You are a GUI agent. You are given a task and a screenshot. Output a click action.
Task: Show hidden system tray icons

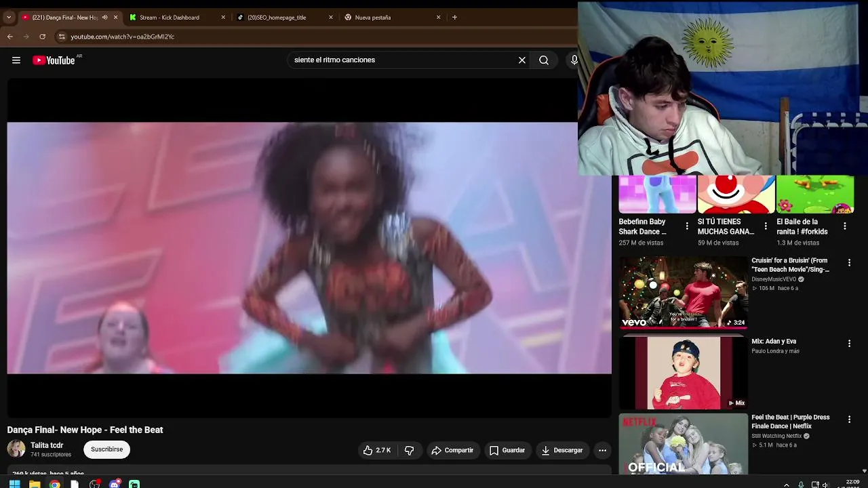pyautogui.click(x=787, y=485)
